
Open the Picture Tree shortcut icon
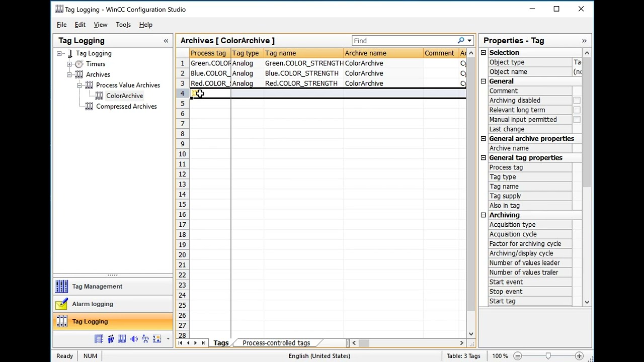coord(157,339)
